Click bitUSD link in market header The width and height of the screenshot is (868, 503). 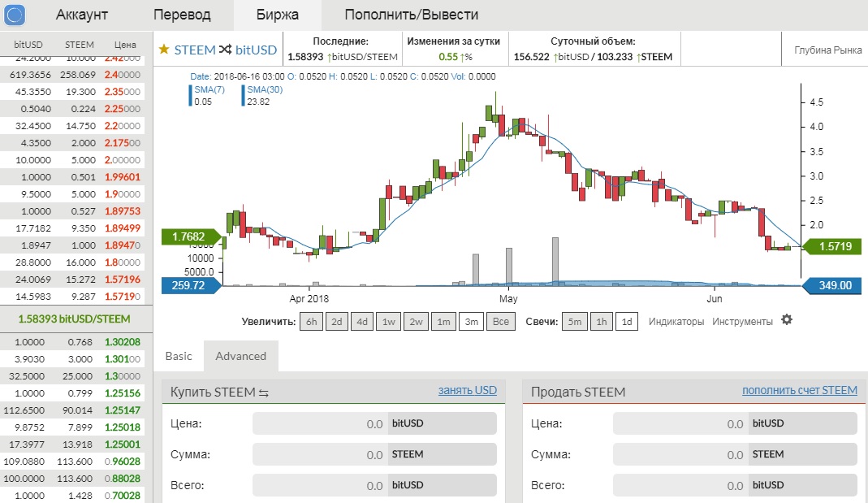point(256,50)
